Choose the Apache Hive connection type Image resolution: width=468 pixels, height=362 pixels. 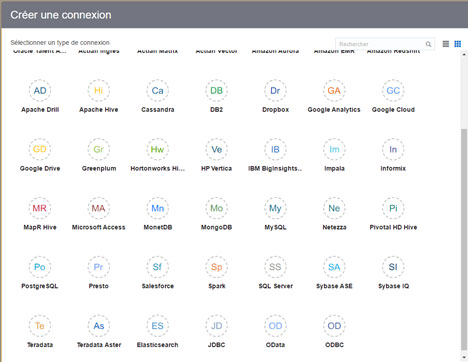[x=99, y=90]
